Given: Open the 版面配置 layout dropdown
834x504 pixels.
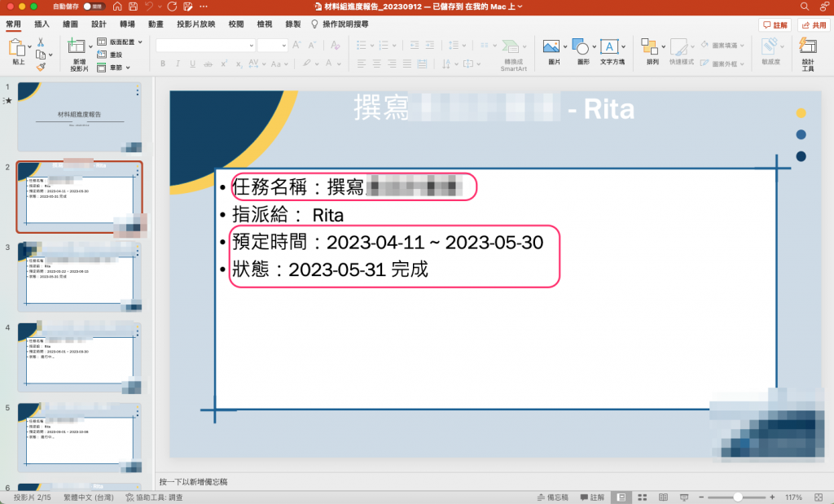Looking at the screenshot, I should [120, 42].
